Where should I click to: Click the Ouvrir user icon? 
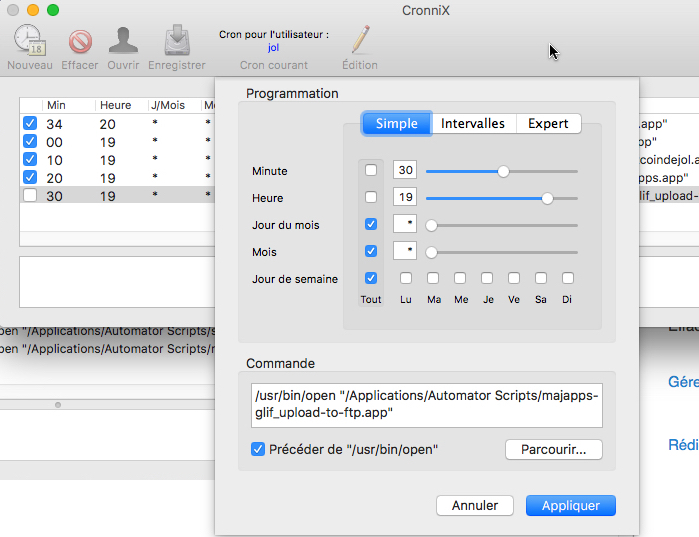(123, 41)
